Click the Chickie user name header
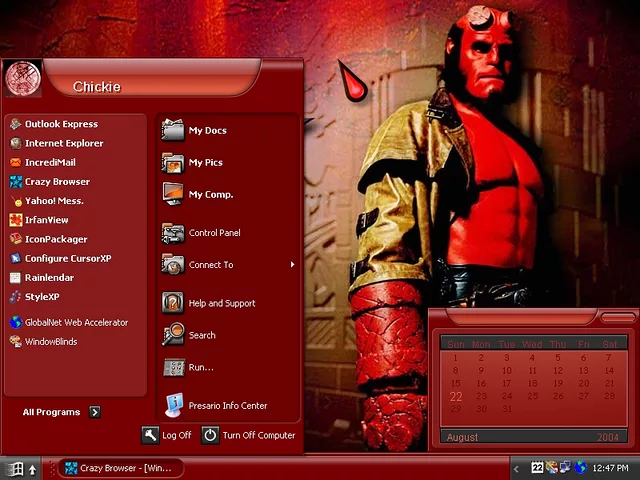 click(x=97, y=87)
